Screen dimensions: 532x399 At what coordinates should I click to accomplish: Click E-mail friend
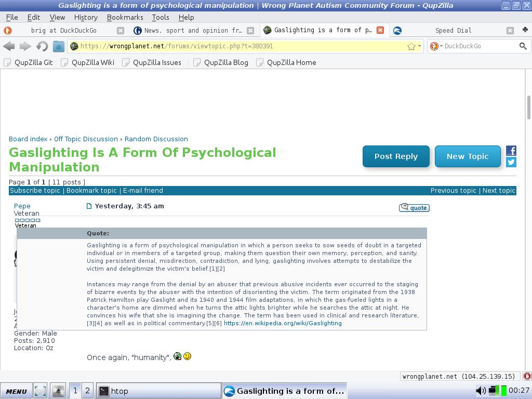point(143,191)
